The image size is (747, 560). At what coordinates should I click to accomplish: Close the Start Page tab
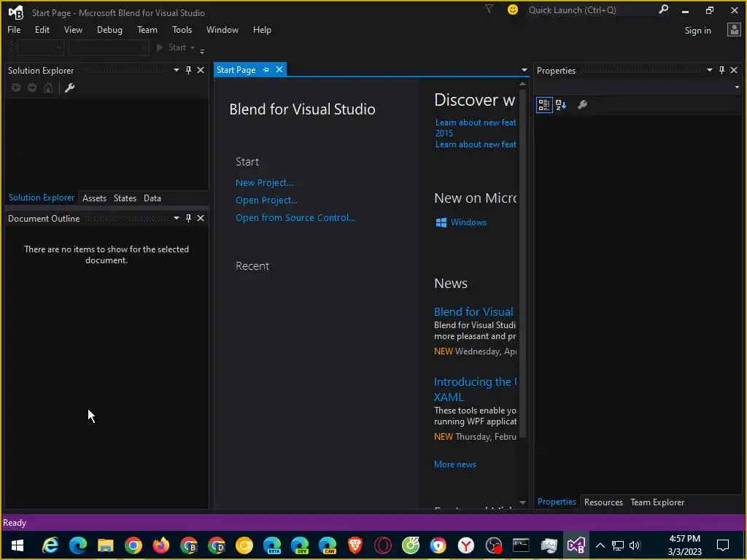(x=279, y=69)
